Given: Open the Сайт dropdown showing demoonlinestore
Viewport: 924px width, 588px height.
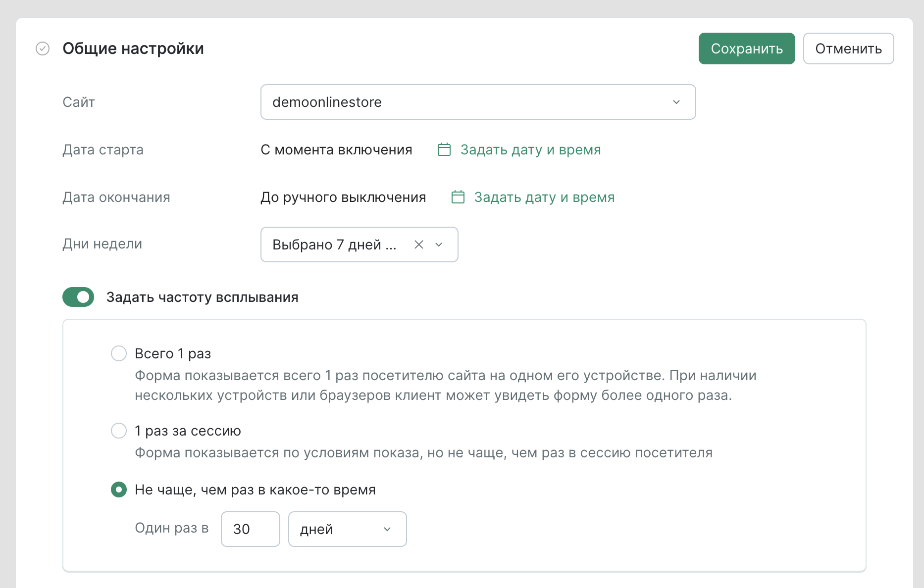Looking at the screenshot, I should [x=478, y=102].
